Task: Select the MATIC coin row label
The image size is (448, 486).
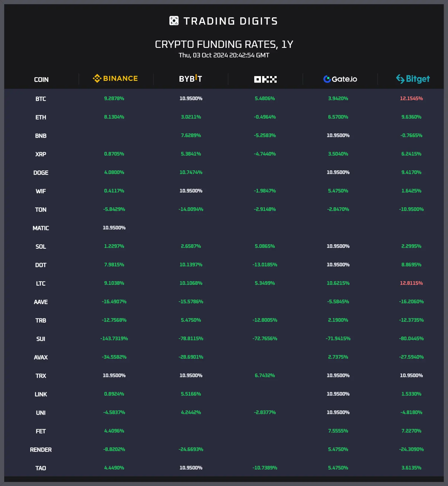Action: 41,228
